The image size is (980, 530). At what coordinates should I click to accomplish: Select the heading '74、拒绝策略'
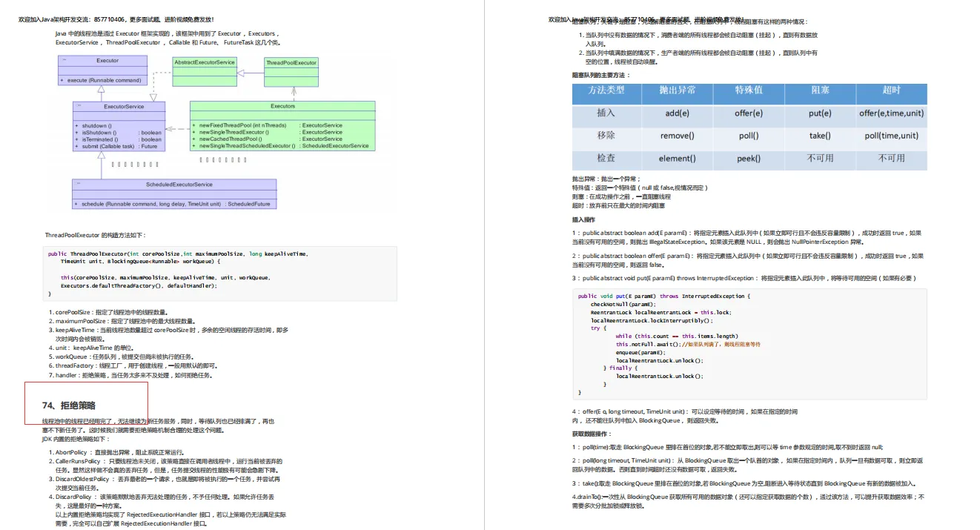[x=69, y=405]
